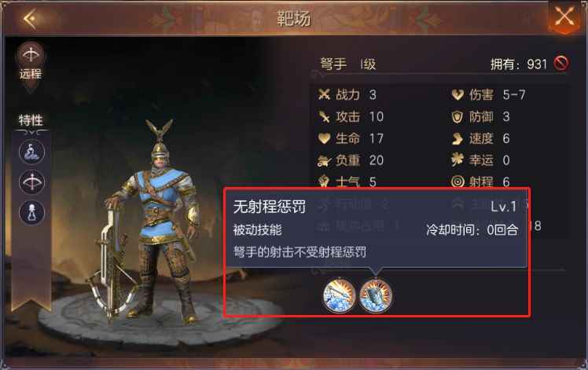Screen dimensions: 588x370
Task: Click the 特性 traits label
Action: click(x=31, y=120)
